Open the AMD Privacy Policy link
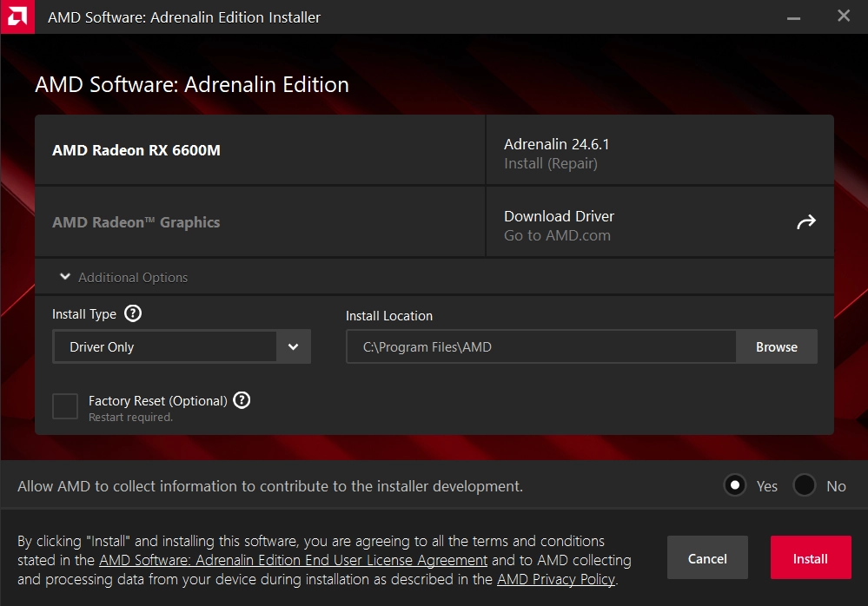868x606 pixels. [x=556, y=579]
